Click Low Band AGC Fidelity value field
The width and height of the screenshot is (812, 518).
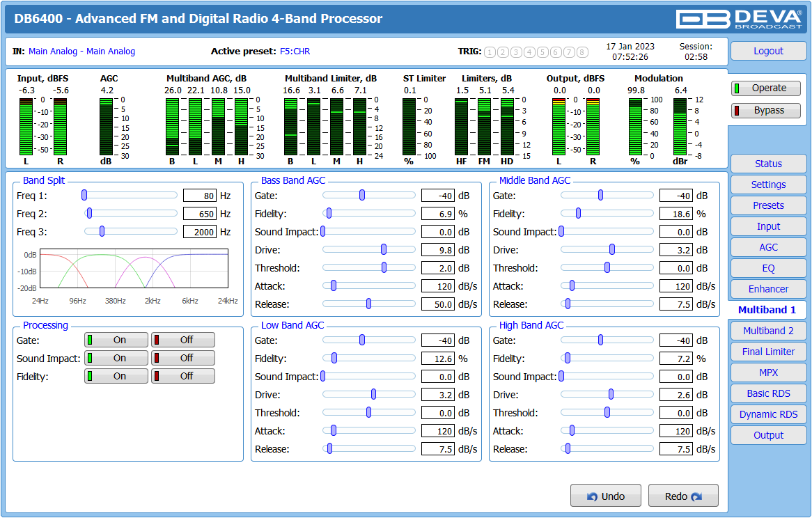point(438,359)
